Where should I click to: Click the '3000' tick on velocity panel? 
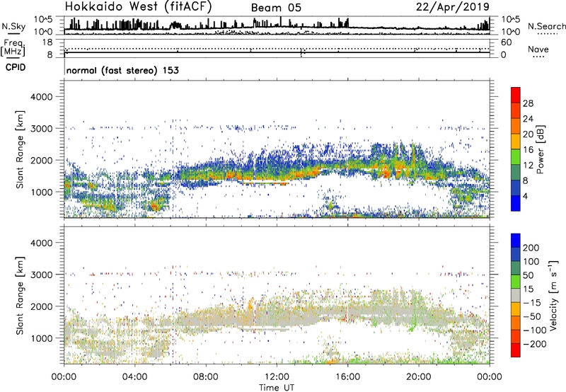coord(41,275)
